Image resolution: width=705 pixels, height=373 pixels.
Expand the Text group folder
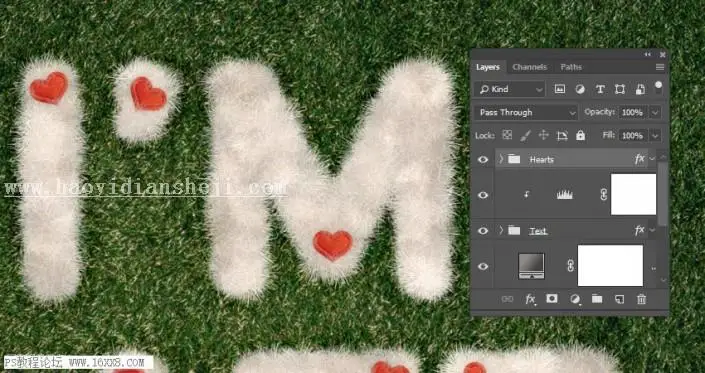(x=501, y=231)
